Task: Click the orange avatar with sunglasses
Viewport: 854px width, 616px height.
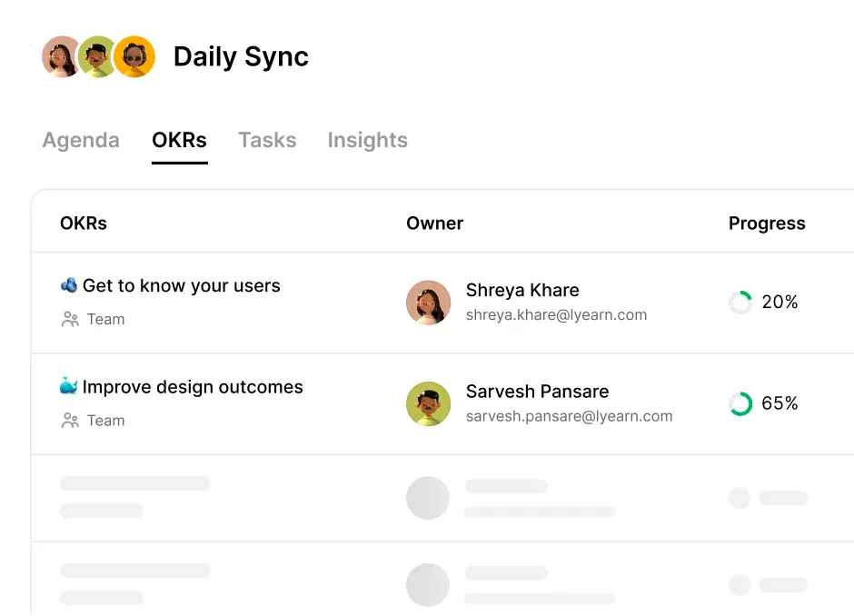Action: (134, 56)
